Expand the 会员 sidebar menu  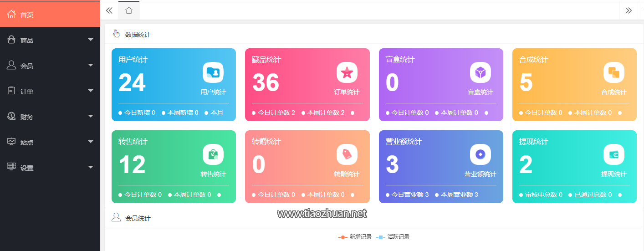point(50,66)
